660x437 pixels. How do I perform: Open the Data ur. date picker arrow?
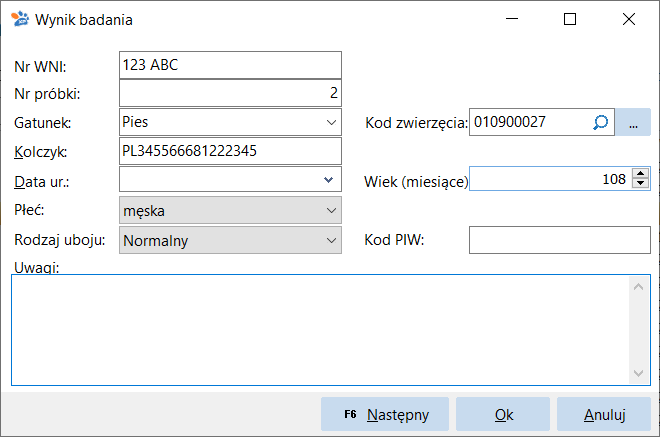click(328, 180)
